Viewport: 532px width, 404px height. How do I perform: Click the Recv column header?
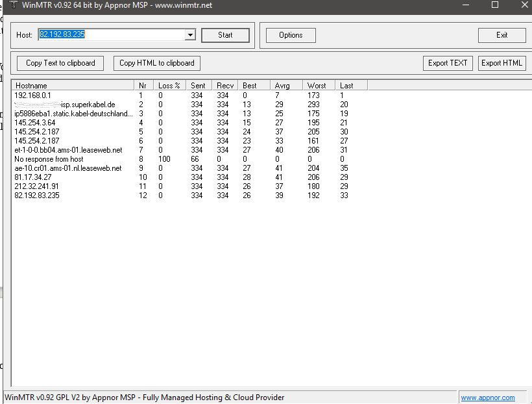click(225, 86)
